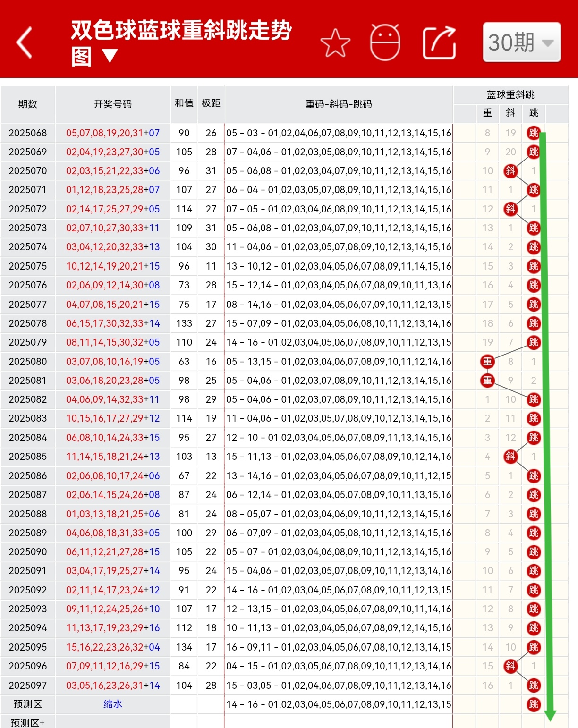Click the 重 marker in row 2025080

[487, 361]
